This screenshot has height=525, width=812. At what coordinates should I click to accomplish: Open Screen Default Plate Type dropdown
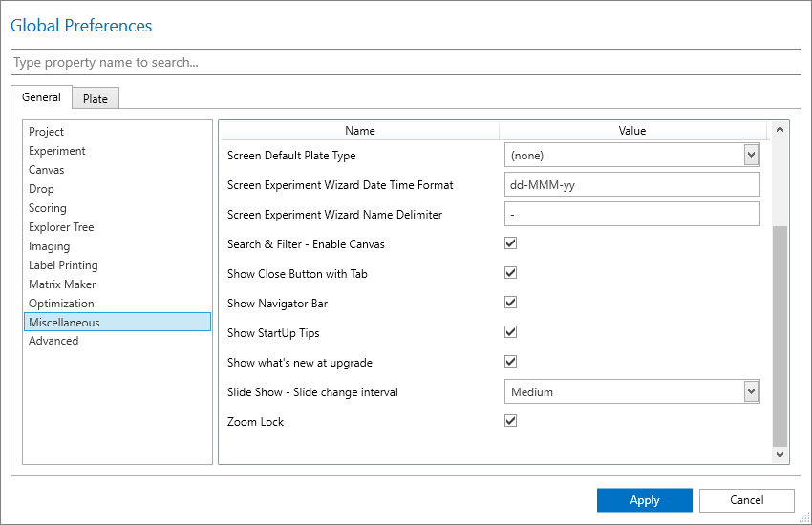(x=751, y=155)
